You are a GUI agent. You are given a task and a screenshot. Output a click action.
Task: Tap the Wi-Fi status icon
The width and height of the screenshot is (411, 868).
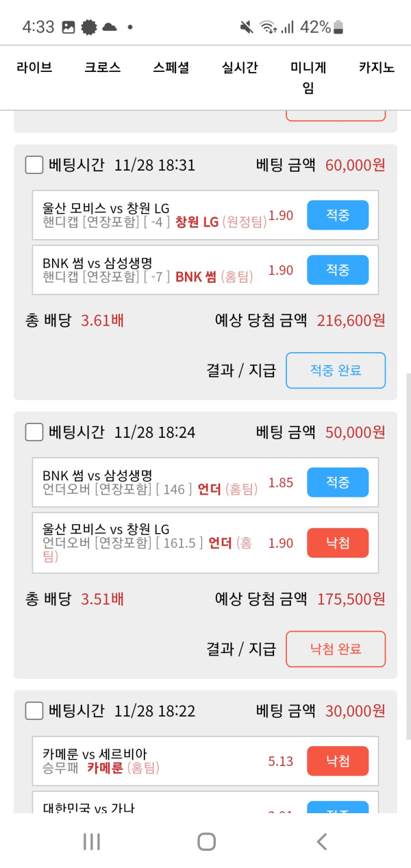(x=267, y=27)
